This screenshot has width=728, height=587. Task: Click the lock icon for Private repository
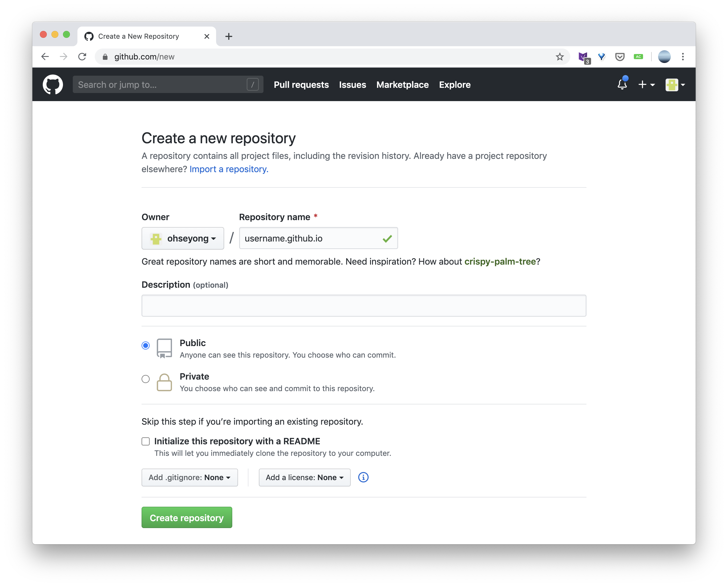[165, 382]
